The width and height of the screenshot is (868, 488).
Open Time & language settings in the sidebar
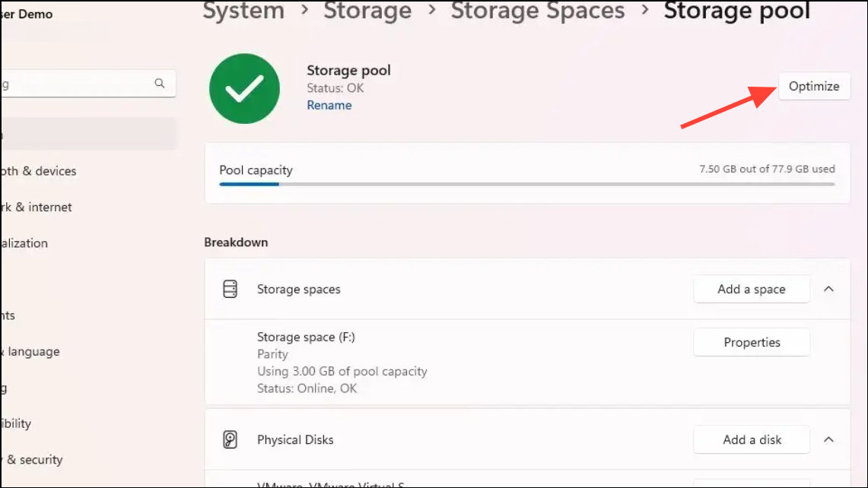tap(30, 351)
